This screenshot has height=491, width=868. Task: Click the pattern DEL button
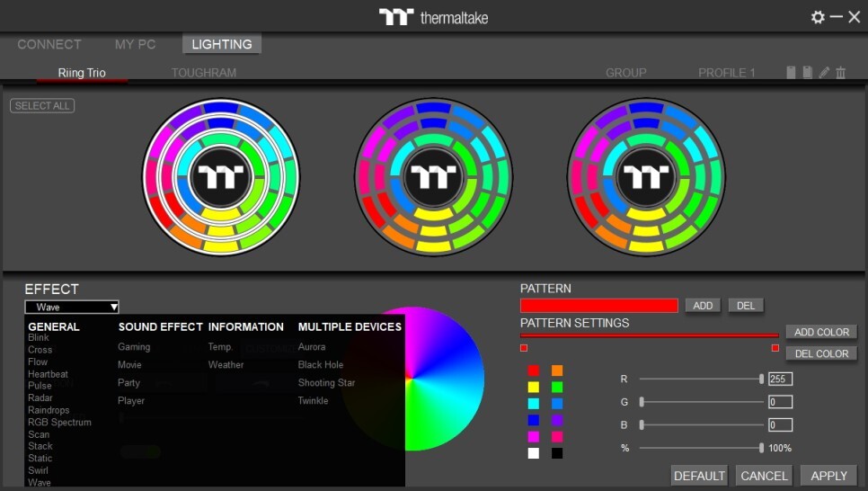[x=746, y=306]
